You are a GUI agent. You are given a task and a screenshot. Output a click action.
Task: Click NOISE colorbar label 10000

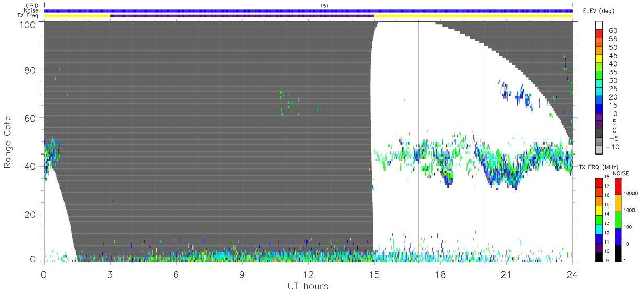click(631, 193)
